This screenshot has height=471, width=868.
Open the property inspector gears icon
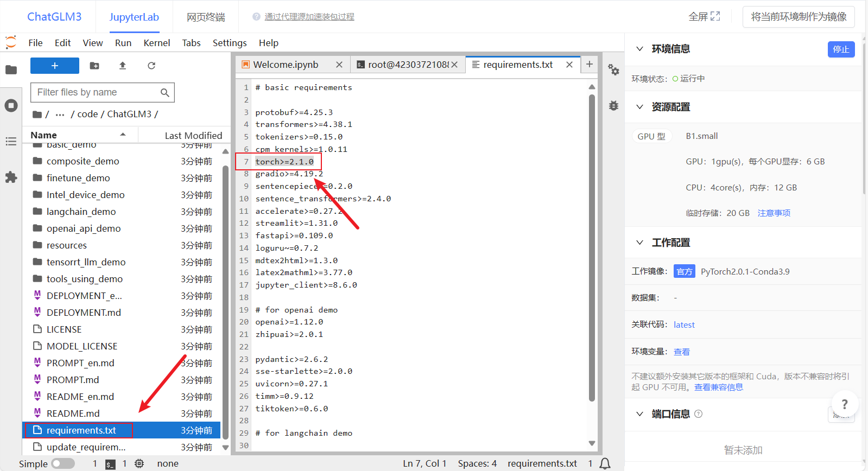[x=613, y=69]
